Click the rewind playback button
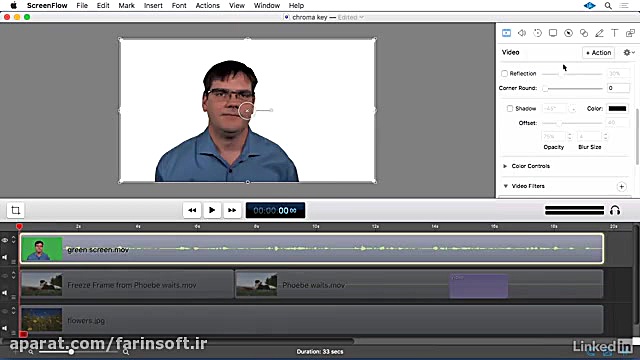 pyautogui.click(x=192, y=210)
